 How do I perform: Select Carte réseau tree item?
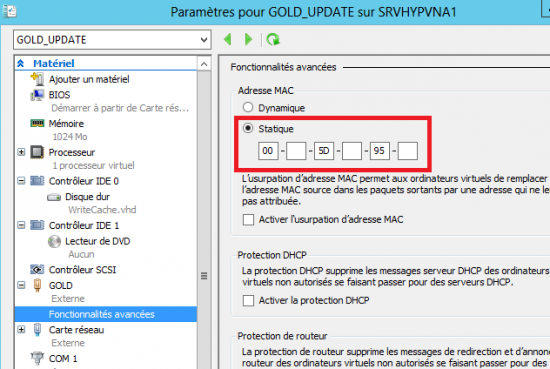[x=76, y=330]
